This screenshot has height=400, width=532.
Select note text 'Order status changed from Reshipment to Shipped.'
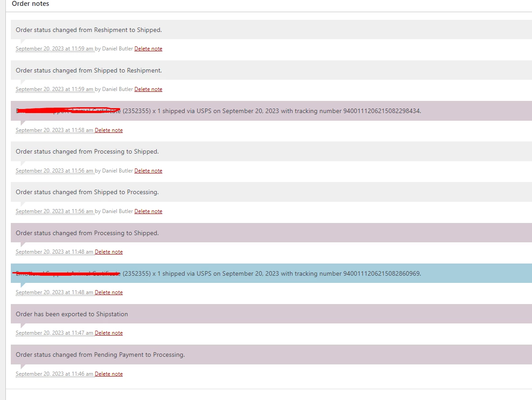point(89,30)
